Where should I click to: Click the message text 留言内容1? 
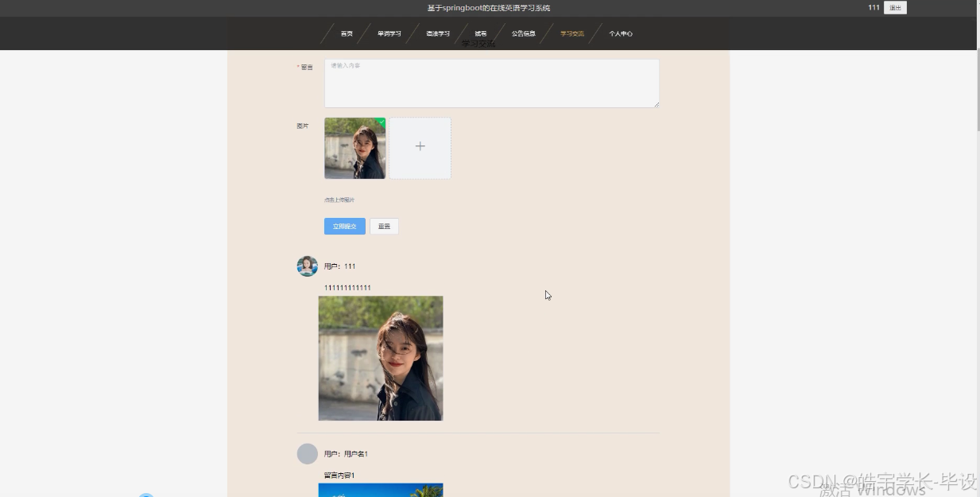click(x=339, y=476)
